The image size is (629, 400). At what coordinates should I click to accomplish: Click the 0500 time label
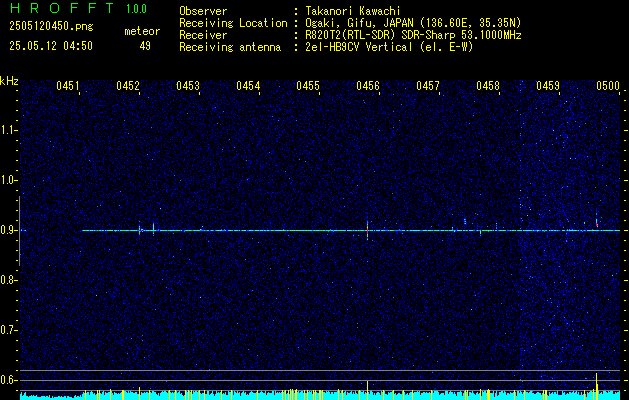coord(608,86)
